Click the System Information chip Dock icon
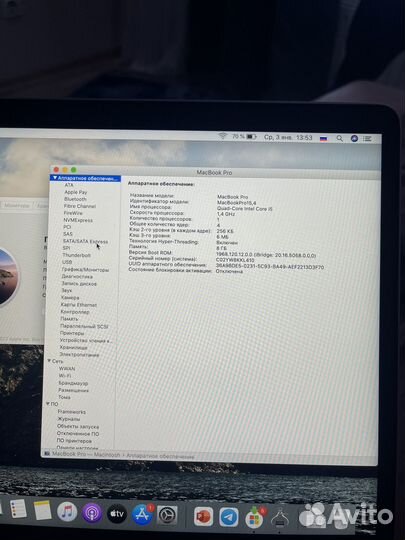The width and height of the screenshot is (405, 540). 280,518
